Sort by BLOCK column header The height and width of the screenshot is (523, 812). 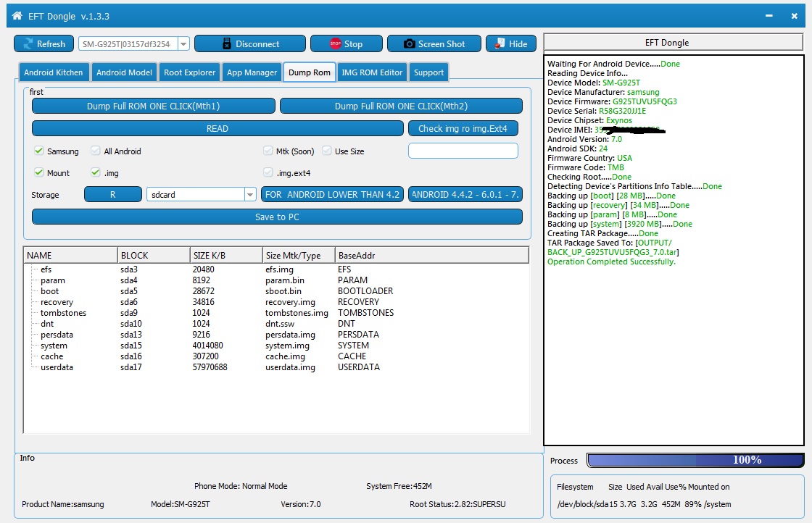click(154, 255)
